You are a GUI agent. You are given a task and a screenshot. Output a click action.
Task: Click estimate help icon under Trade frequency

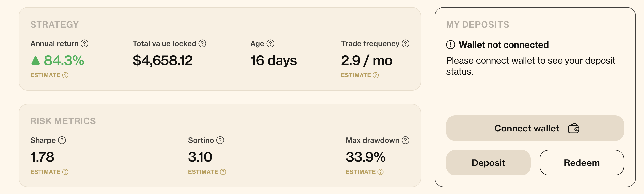[376, 75]
